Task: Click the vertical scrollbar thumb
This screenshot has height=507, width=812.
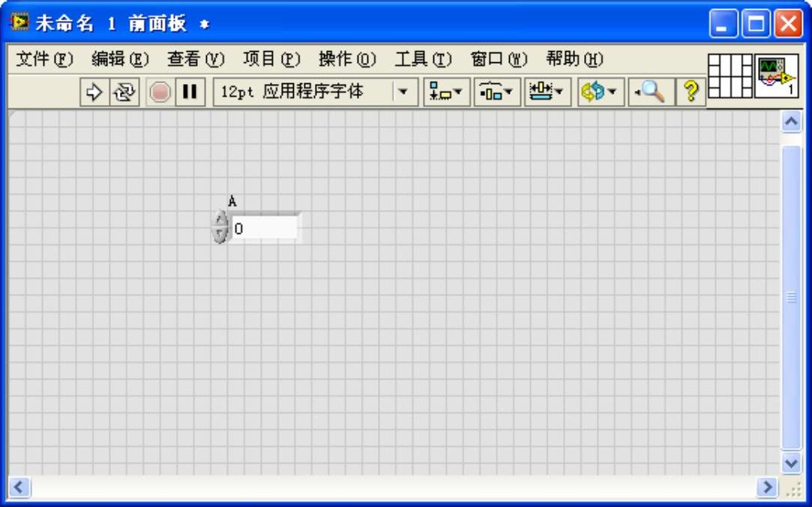Action: point(791,297)
